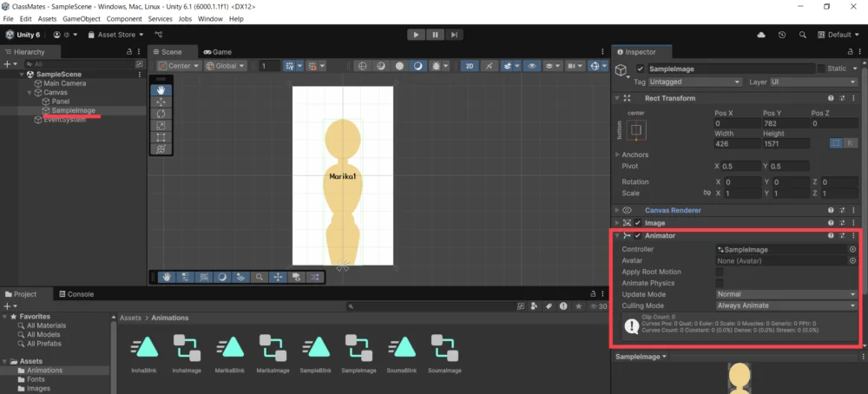
Task: Toggle the Static checkbox for SampleImage
Action: [x=821, y=69]
